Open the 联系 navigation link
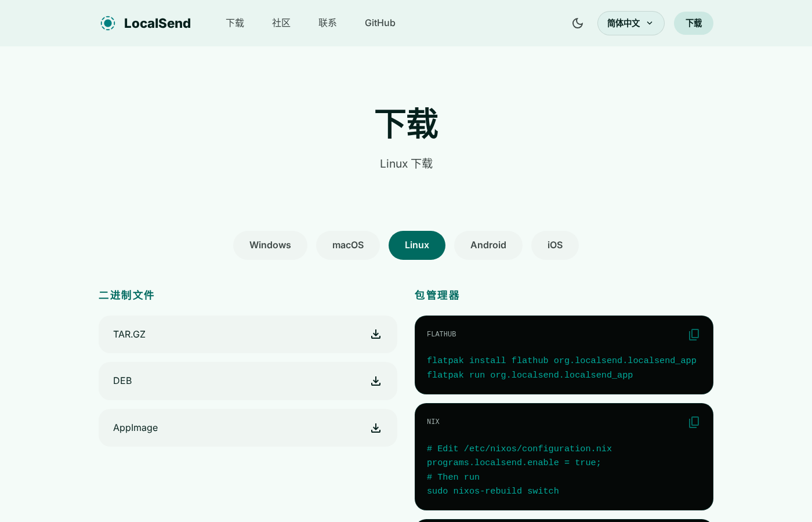The width and height of the screenshot is (812, 522). pyautogui.click(x=328, y=23)
